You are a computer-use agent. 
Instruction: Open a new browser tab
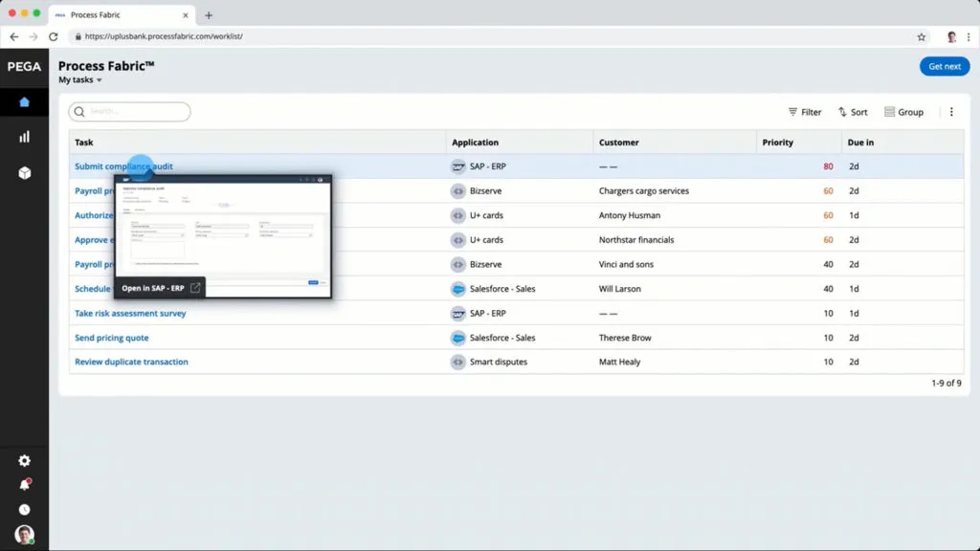click(x=209, y=15)
